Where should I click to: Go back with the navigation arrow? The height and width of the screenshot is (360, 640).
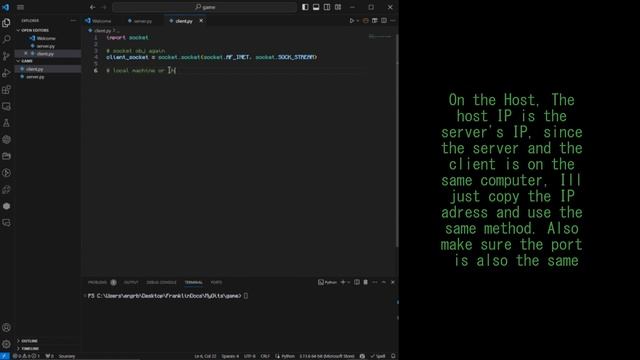93,7
